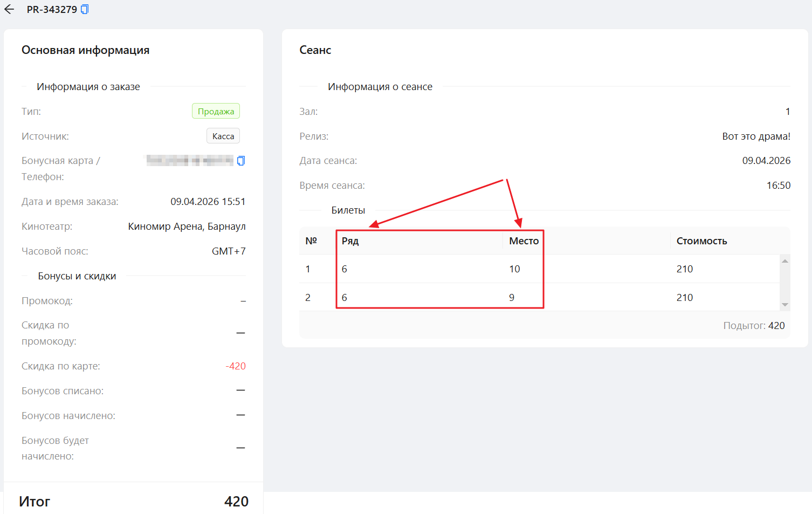This screenshot has height=514, width=812.
Task: Click the tickets table vertical scrollbar track
Action: tap(785, 283)
